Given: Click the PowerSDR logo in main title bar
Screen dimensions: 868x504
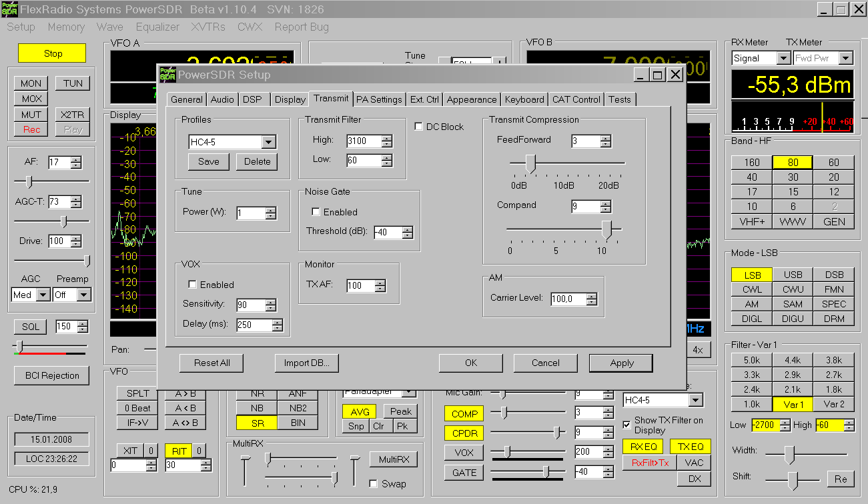Looking at the screenshot, I should [10, 9].
